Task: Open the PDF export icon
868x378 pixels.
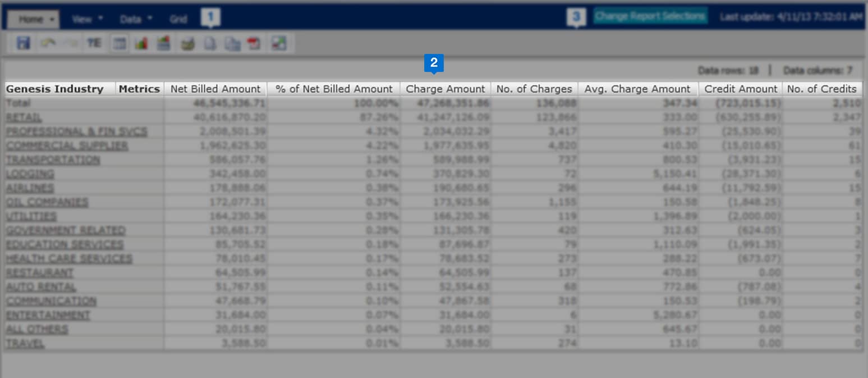Action: [254, 43]
